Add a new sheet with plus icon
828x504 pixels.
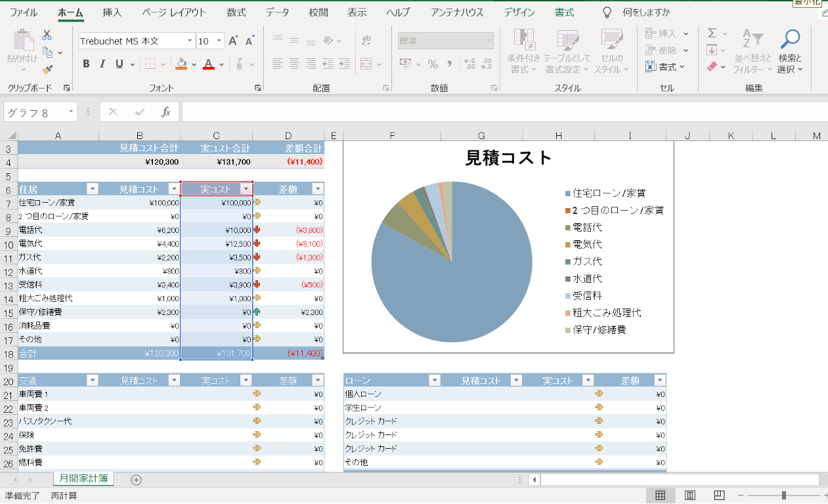(x=136, y=480)
